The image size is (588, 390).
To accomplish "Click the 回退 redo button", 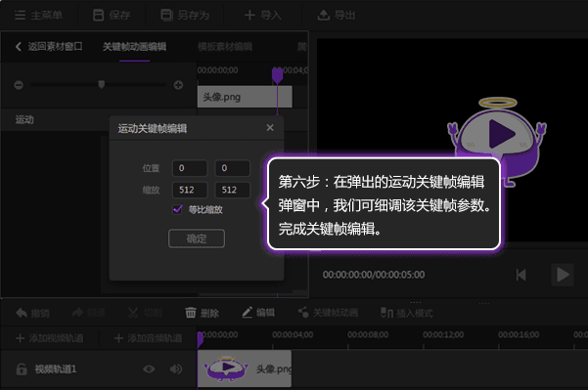I will pos(88,313).
